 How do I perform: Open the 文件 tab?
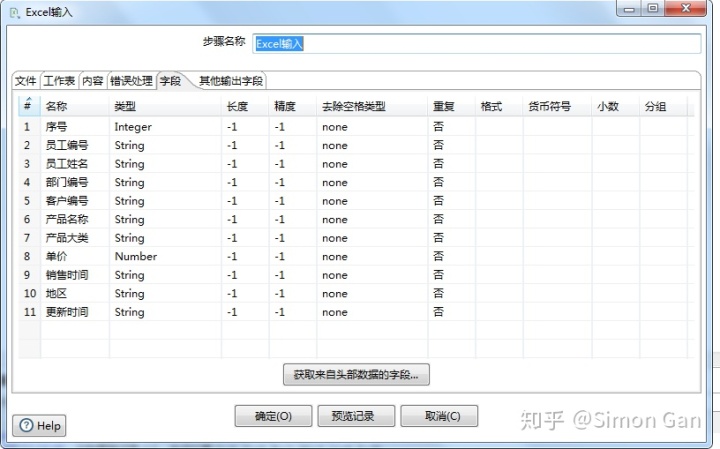pyautogui.click(x=26, y=81)
